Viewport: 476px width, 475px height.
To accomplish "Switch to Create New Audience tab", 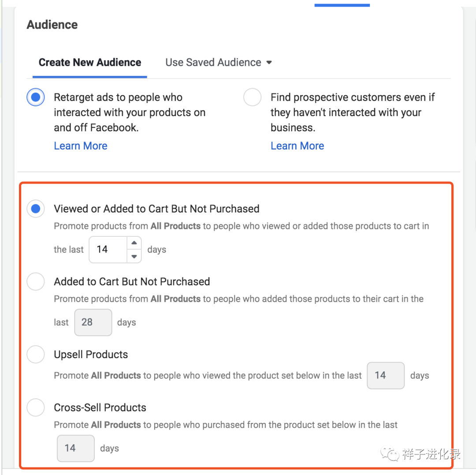I will tap(90, 63).
